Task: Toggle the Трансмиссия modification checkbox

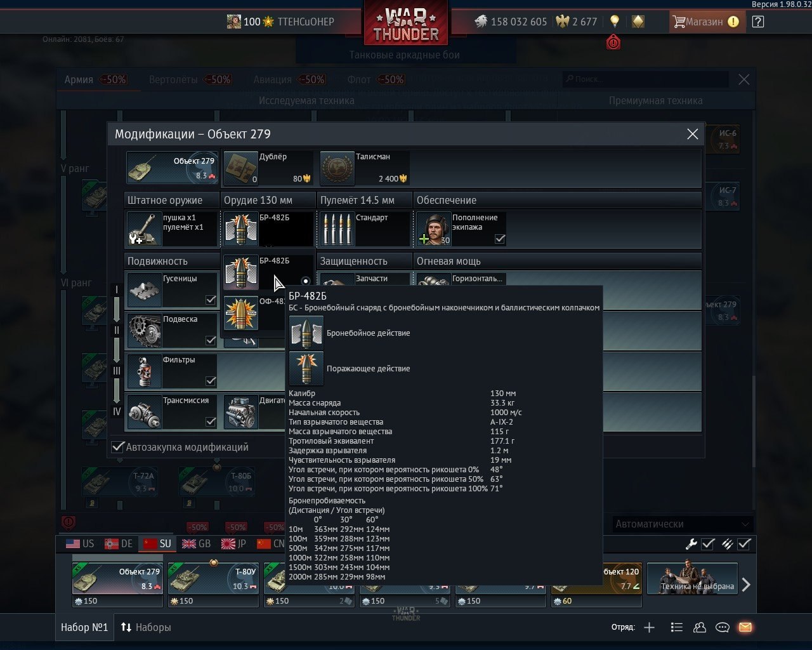Action: click(211, 421)
